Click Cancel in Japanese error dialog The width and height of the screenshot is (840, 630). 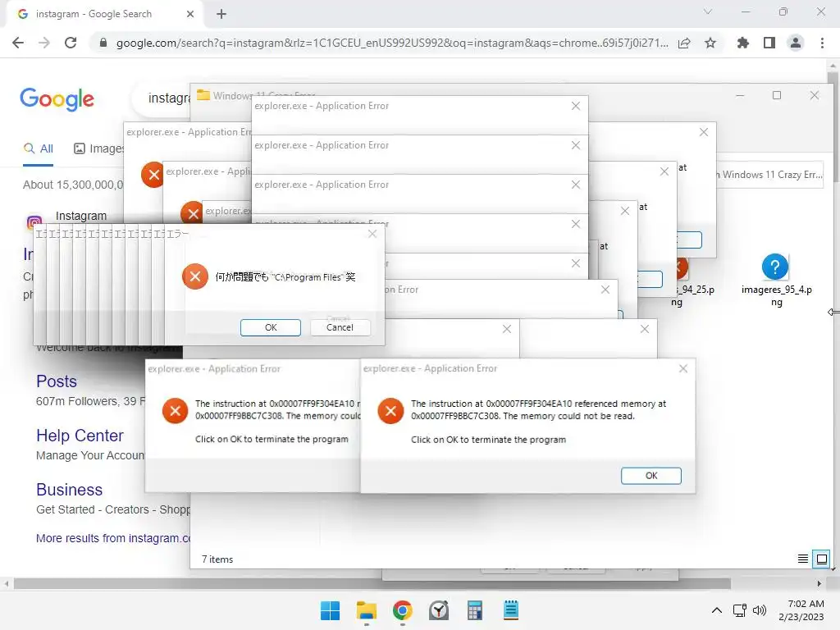tap(340, 327)
